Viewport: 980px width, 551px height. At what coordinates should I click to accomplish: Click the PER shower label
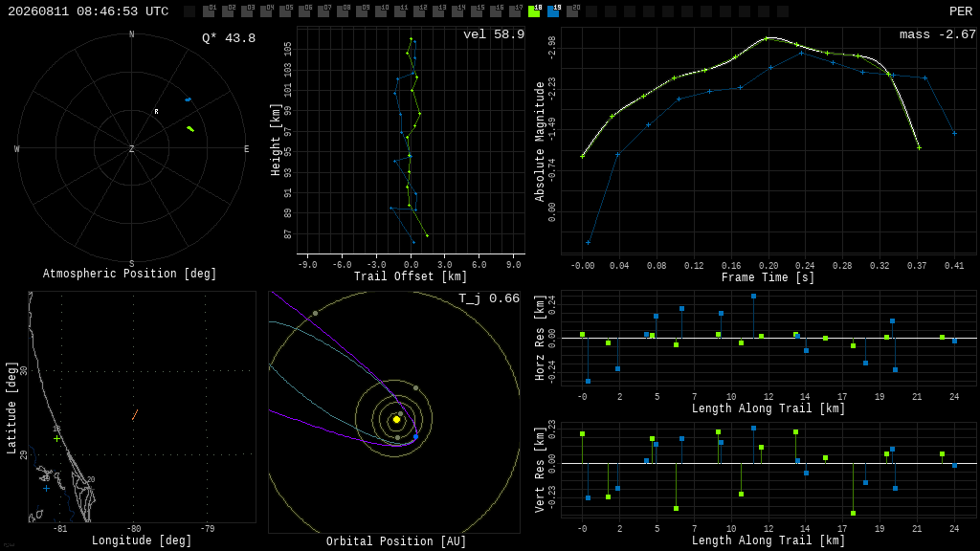point(961,11)
